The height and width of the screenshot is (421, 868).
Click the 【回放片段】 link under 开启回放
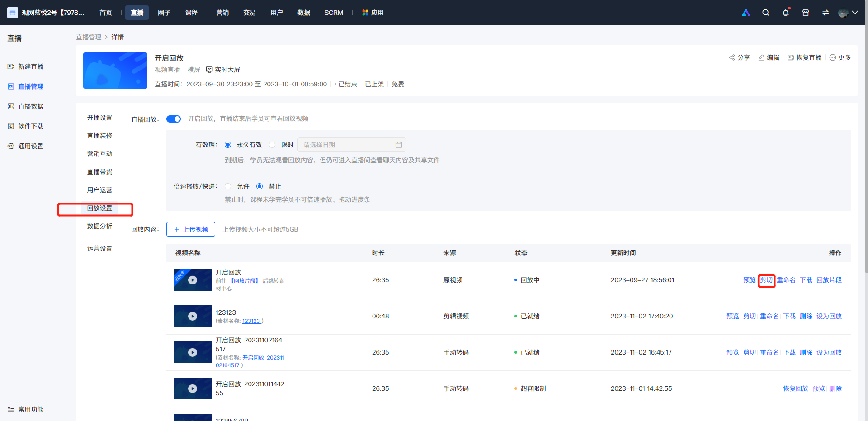point(245,281)
